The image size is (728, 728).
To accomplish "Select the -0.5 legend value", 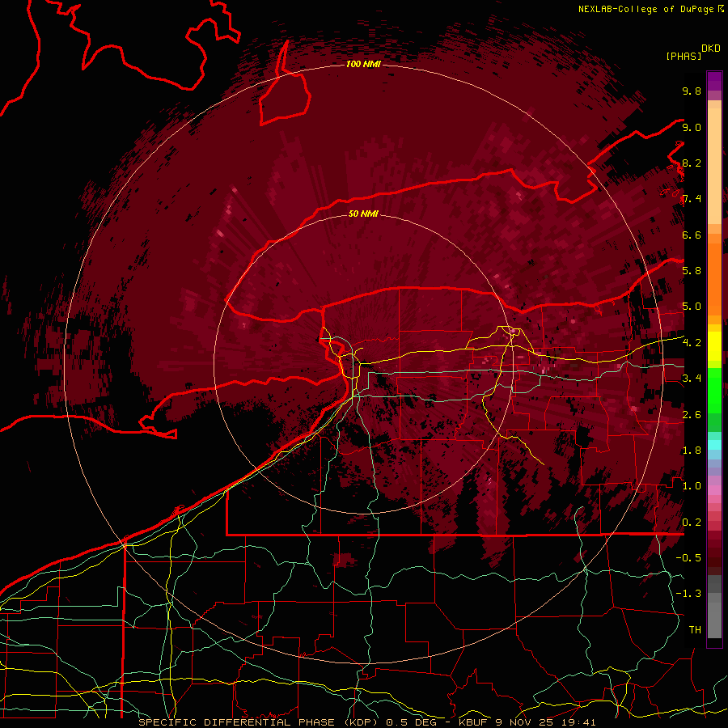I will click(688, 558).
